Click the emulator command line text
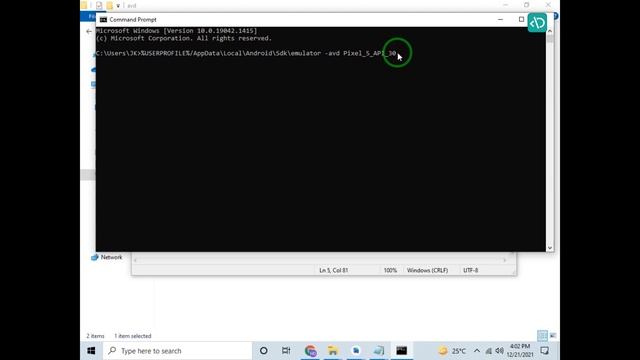This screenshot has height=360, width=640. point(246,53)
